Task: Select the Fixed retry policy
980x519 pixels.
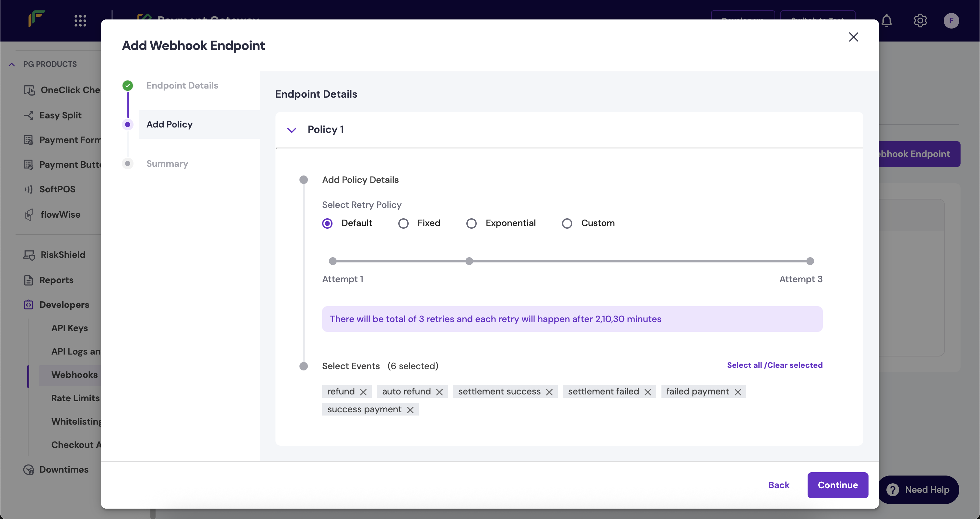Action: click(x=403, y=223)
